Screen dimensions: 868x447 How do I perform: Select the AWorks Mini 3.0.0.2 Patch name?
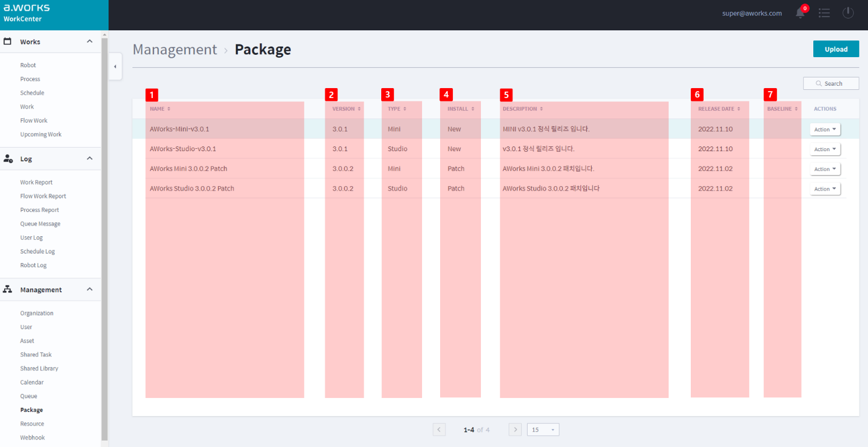188,169
